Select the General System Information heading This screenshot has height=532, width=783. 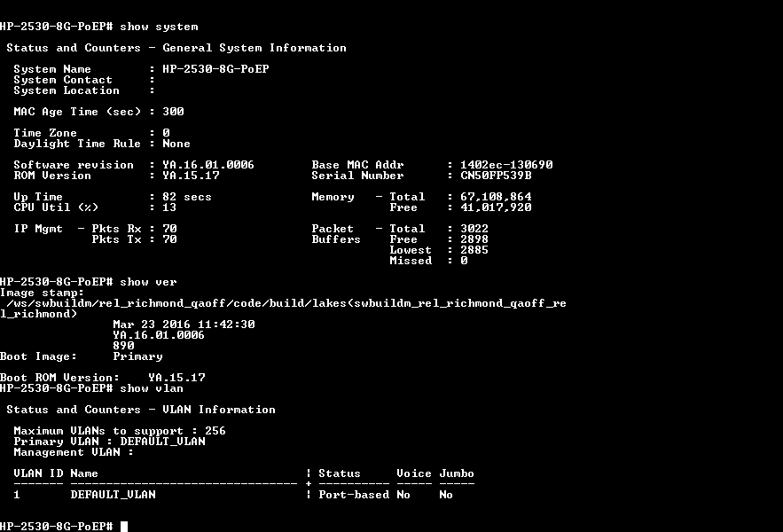pos(254,49)
